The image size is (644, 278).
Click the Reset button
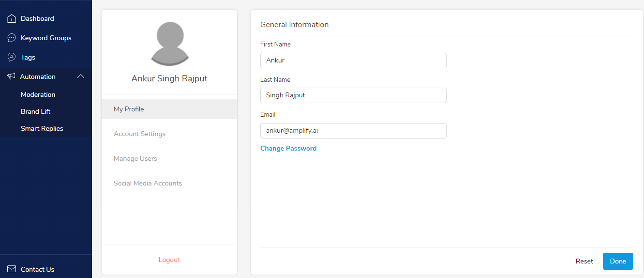click(584, 261)
